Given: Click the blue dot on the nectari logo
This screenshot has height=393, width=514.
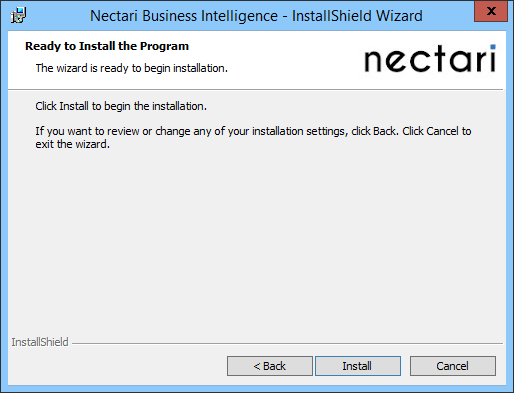Looking at the screenshot, I should click(493, 47).
